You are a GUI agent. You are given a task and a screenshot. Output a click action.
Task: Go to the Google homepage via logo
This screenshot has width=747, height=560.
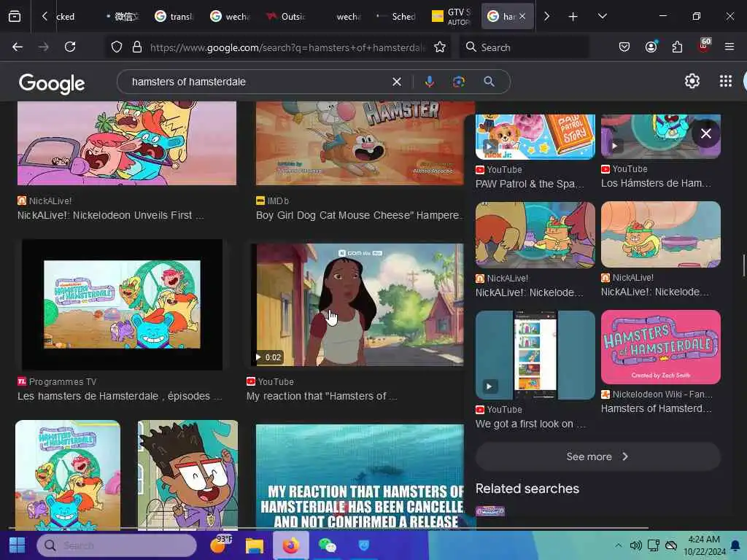coord(52,83)
